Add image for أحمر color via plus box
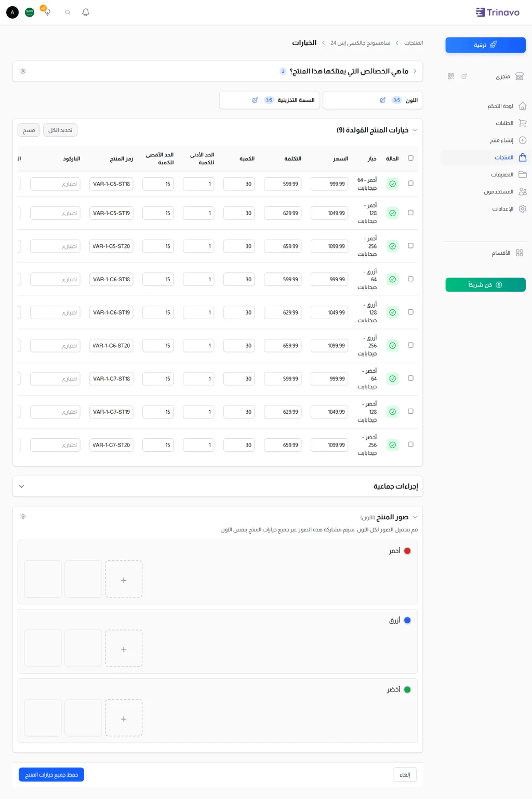The image size is (532, 799). [x=124, y=579]
